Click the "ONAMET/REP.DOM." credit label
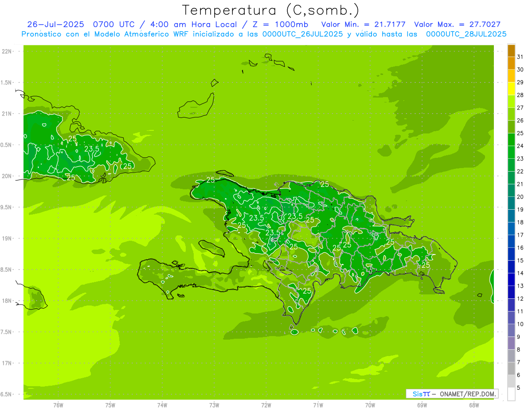Image resolution: width=532 pixels, height=411 pixels. pos(467,394)
